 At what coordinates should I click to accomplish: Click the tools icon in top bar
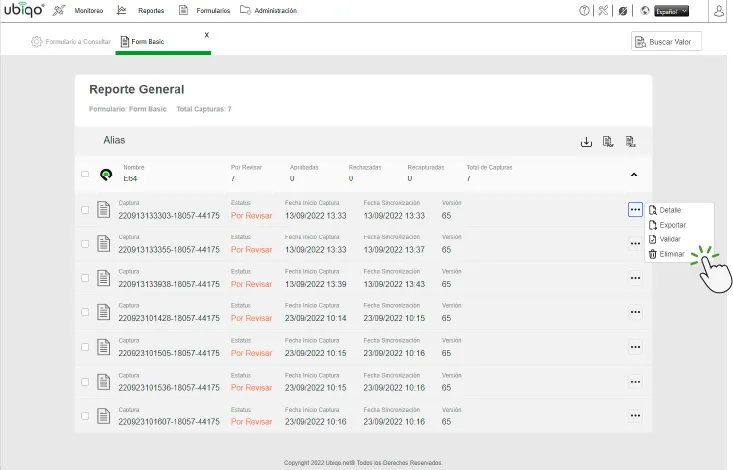tap(604, 10)
